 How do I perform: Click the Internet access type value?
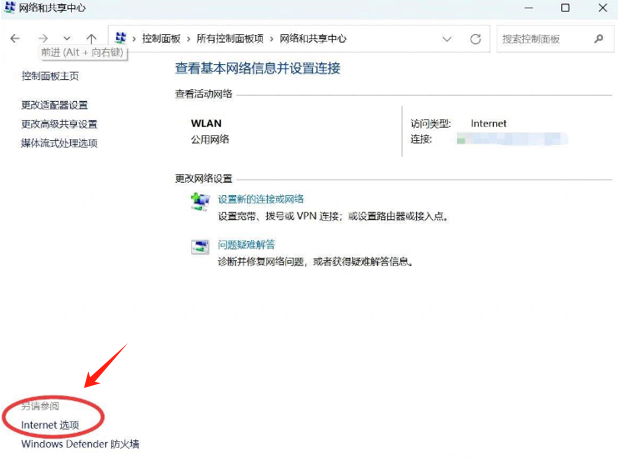pos(488,124)
